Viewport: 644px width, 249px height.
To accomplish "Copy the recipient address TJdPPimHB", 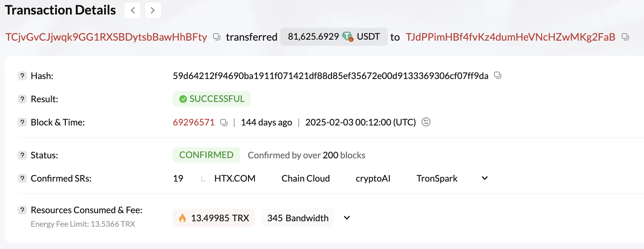I will pyautogui.click(x=625, y=37).
